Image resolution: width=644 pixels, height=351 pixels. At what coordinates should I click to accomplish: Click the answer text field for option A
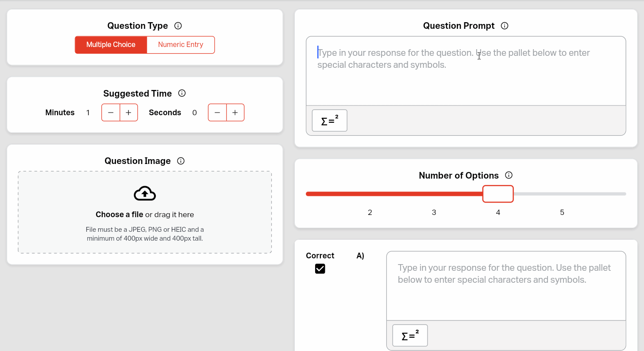(x=506, y=286)
